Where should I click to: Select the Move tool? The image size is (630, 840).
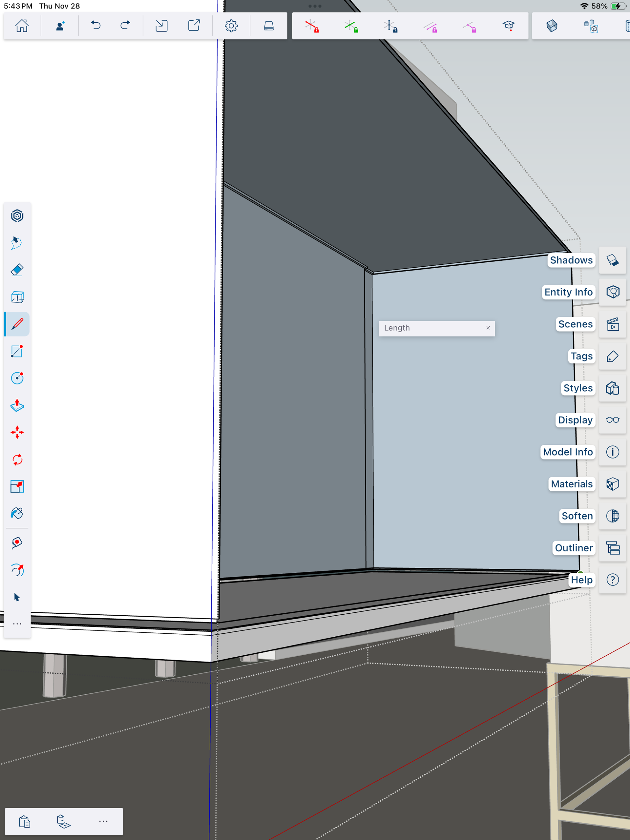click(x=17, y=433)
